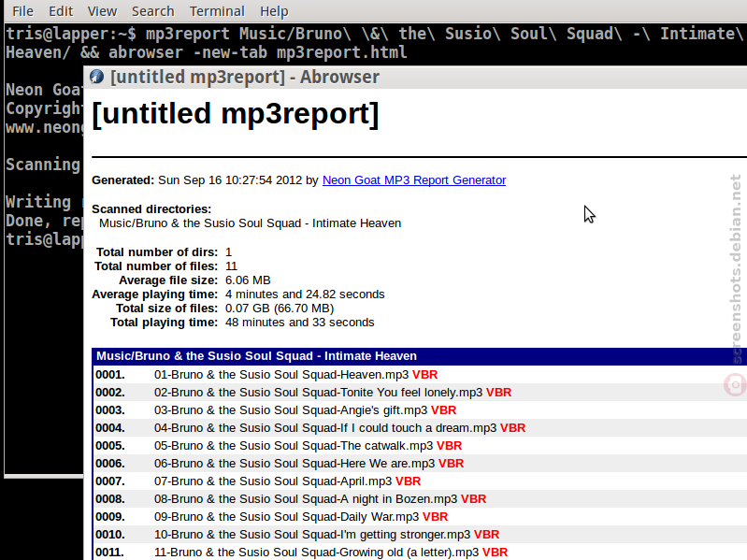The width and height of the screenshot is (747, 560).
Task: Click the Abrowser globe icon in title bar
Action: point(96,77)
